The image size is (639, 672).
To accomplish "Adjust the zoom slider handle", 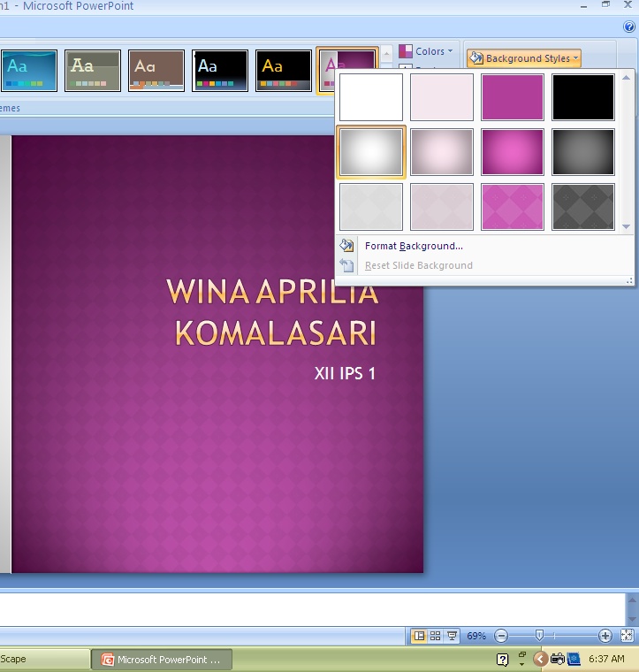I will [539, 635].
